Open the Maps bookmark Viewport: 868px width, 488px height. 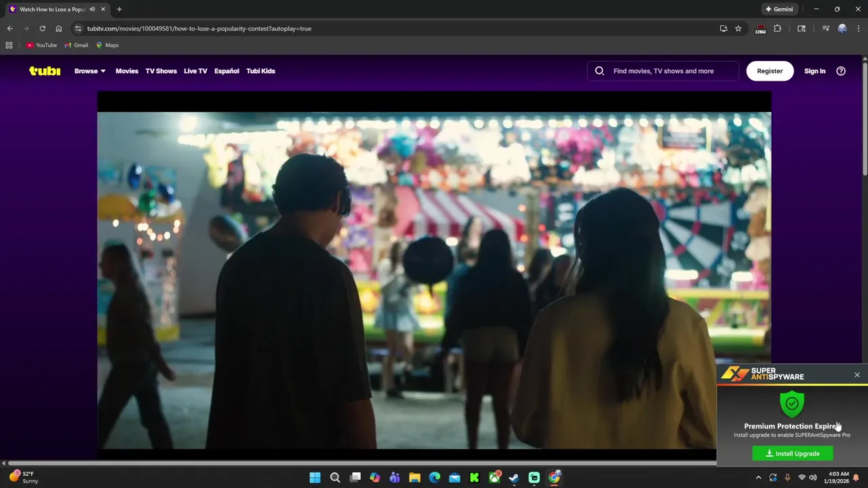pos(107,45)
